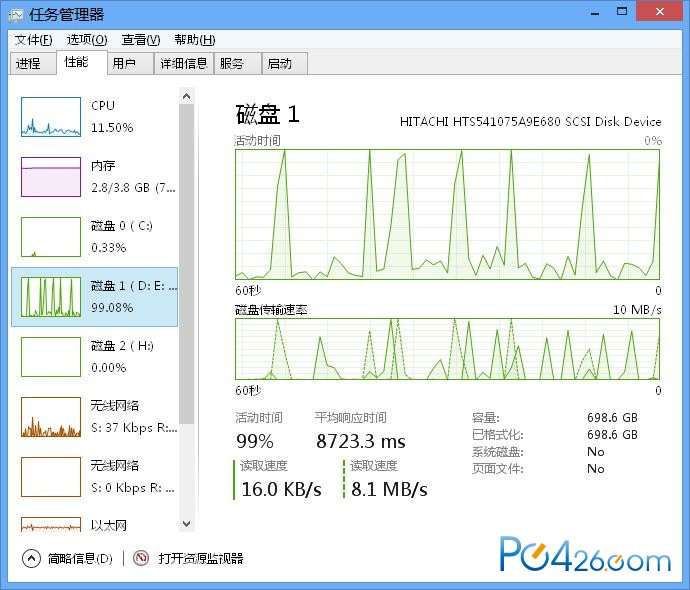Click the sidebar scroll down arrow
The height and width of the screenshot is (590, 690).
(x=187, y=524)
